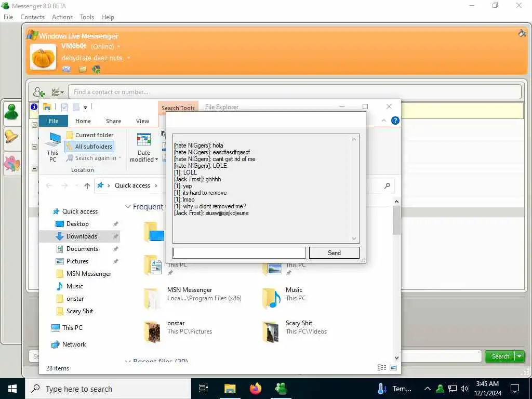Open the sharing folders icon in Messenger

tap(83, 69)
